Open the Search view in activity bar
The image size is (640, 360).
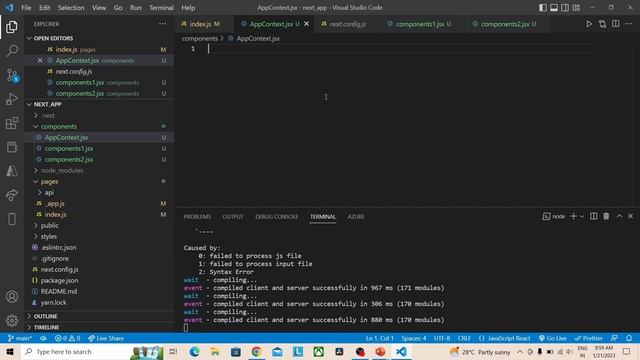coord(12,51)
